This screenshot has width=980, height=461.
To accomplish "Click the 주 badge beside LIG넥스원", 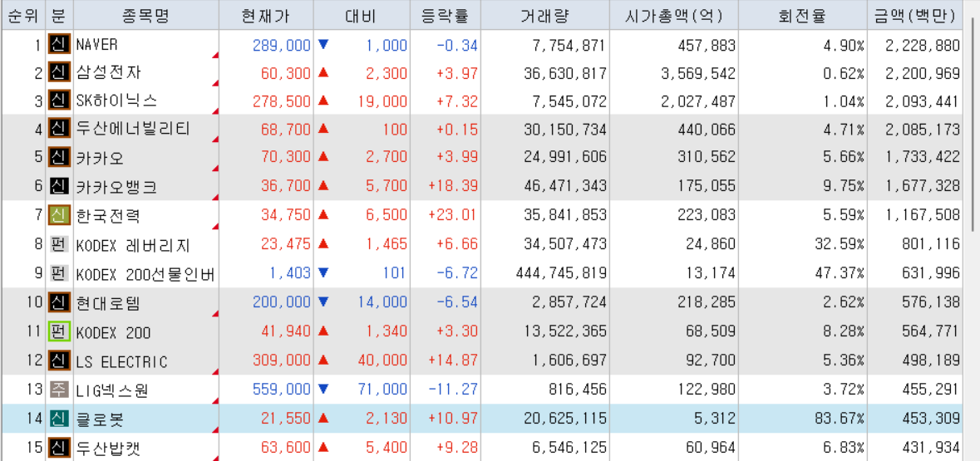I will tap(59, 390).
